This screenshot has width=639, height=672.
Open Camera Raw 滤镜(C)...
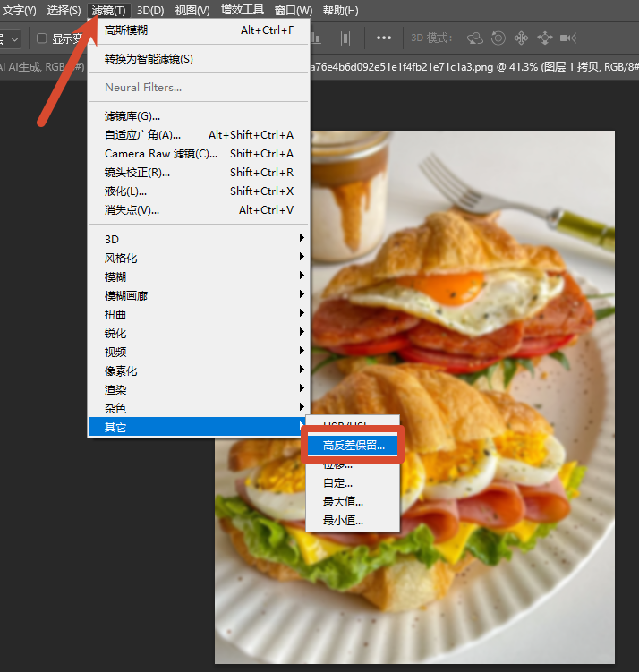[x=199, y=153]
